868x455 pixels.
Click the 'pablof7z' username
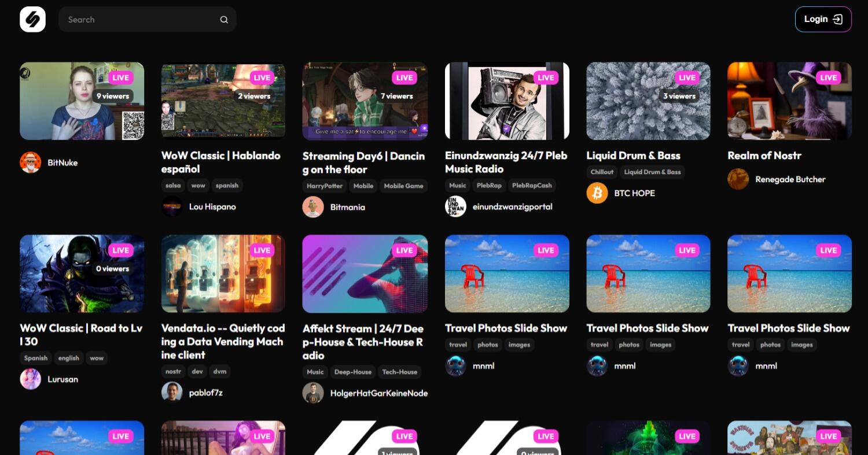(x=206, y=393)
